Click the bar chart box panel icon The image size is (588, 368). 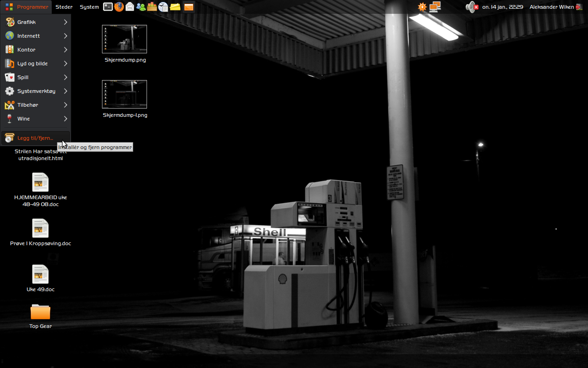152,7
